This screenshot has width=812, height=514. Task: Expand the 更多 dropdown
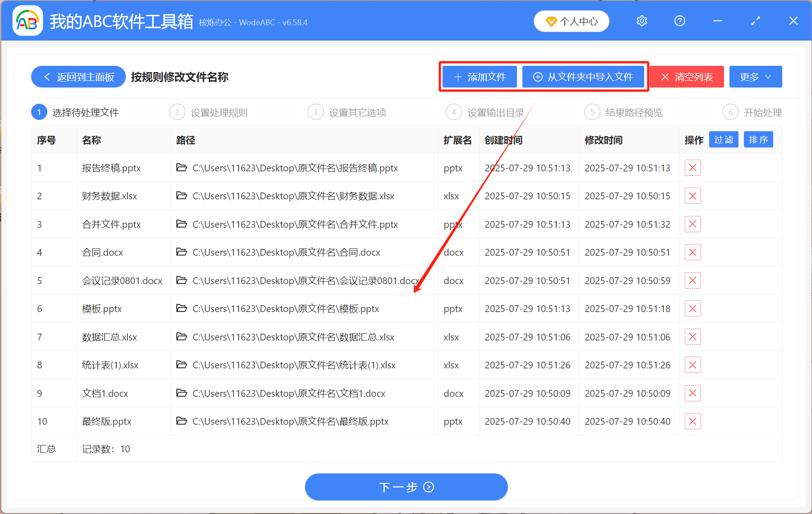click(755, 77)
